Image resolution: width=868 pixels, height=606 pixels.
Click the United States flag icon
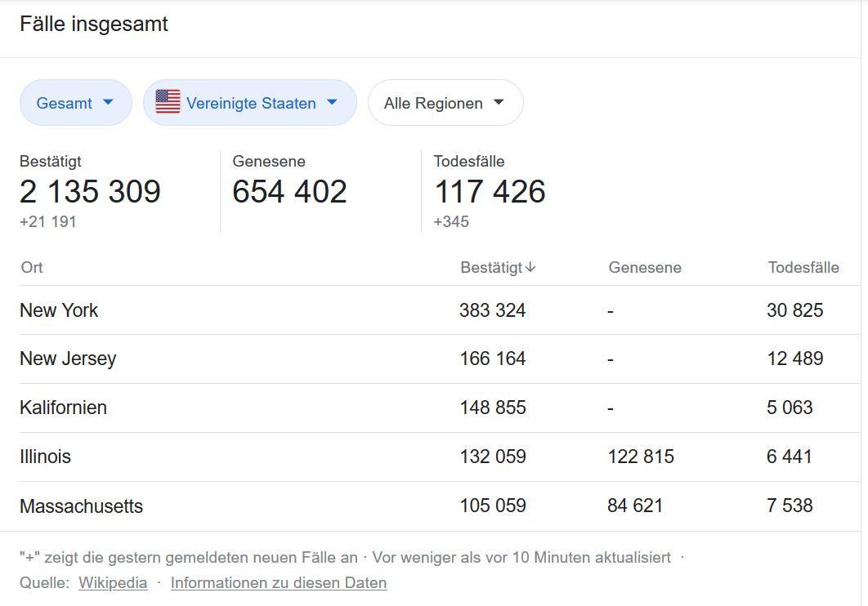(168, 102)
